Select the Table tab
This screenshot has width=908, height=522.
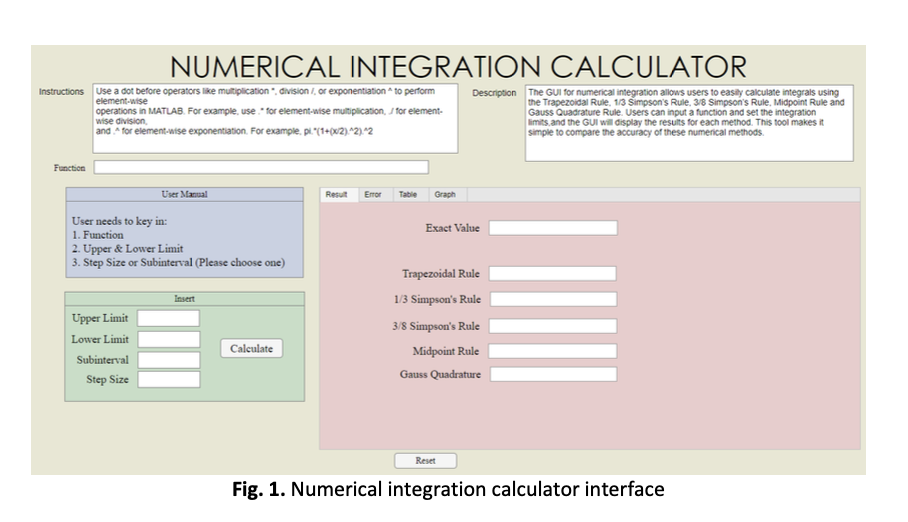(408, 195)
